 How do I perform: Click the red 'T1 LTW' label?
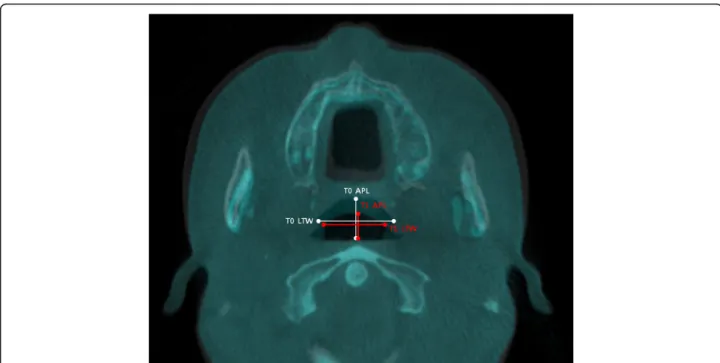pyautogui.click(x=404, y=228)
